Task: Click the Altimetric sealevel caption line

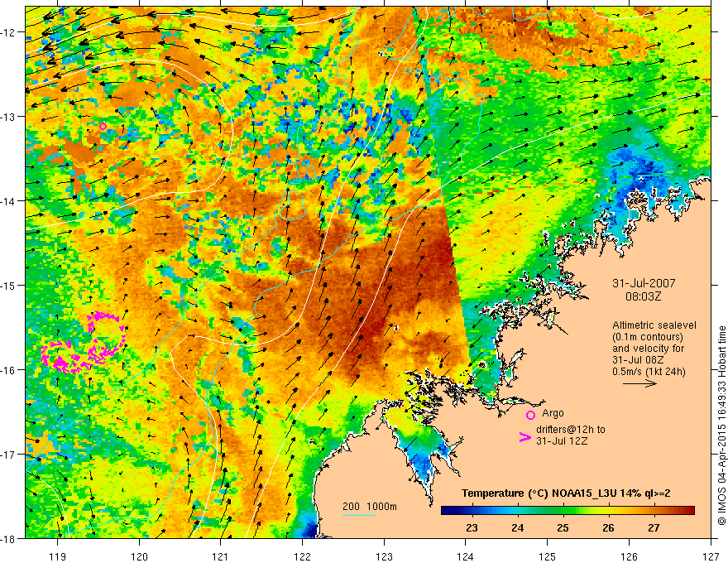Action: pyautogui.click(x=654, y=325)
